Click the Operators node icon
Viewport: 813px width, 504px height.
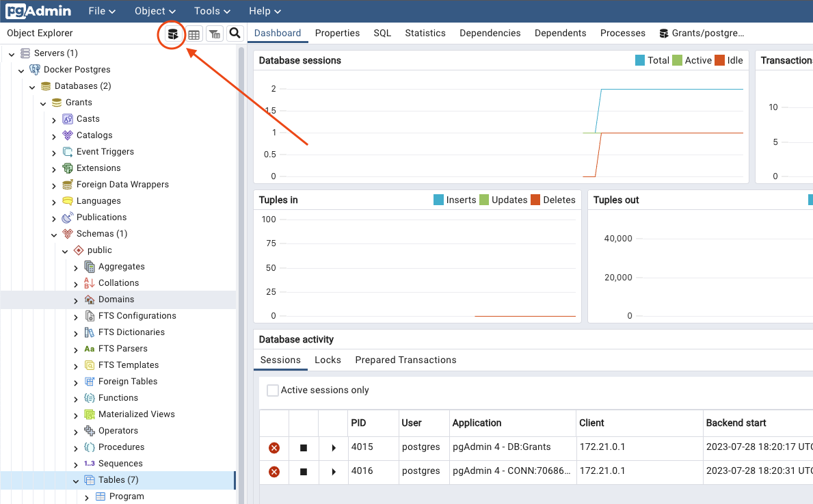89,431
